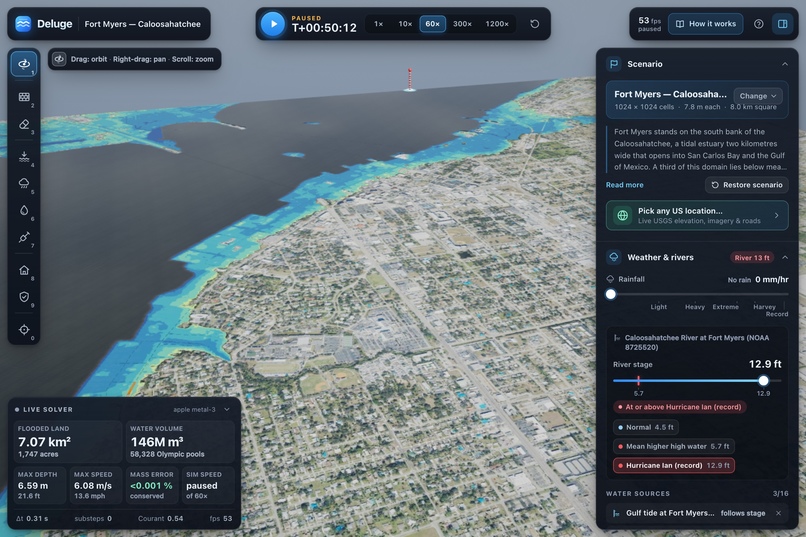Viewport: 806px width, 537px height.
Task: Open the help question mark
Action: 759,24
